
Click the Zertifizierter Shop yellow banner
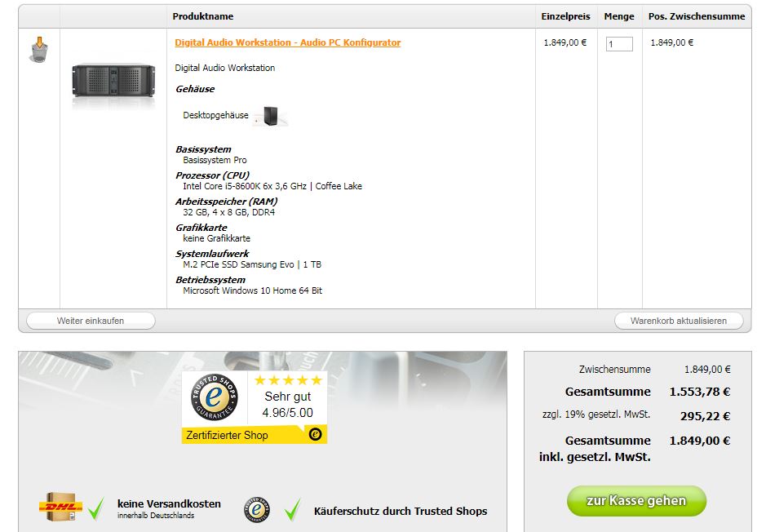tap(254, 435)
